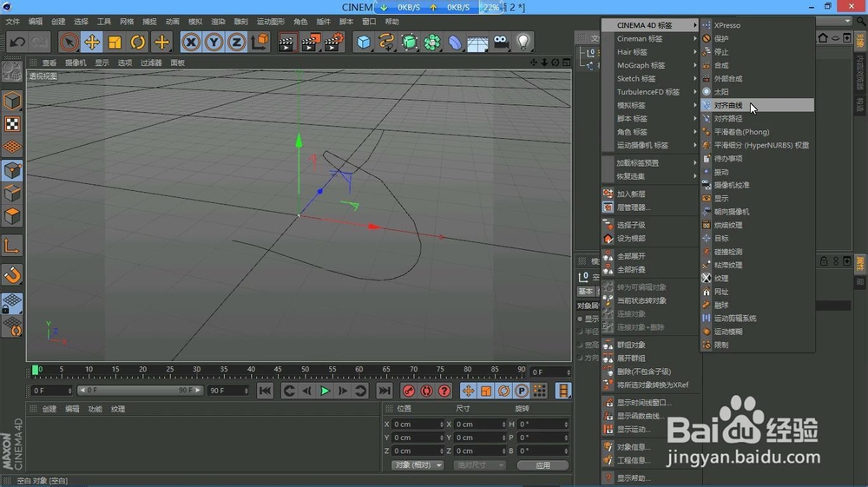Open the 帮助 menu
Image resolution: width=868 pixels, height=487 pixels.
coord(392,22)
